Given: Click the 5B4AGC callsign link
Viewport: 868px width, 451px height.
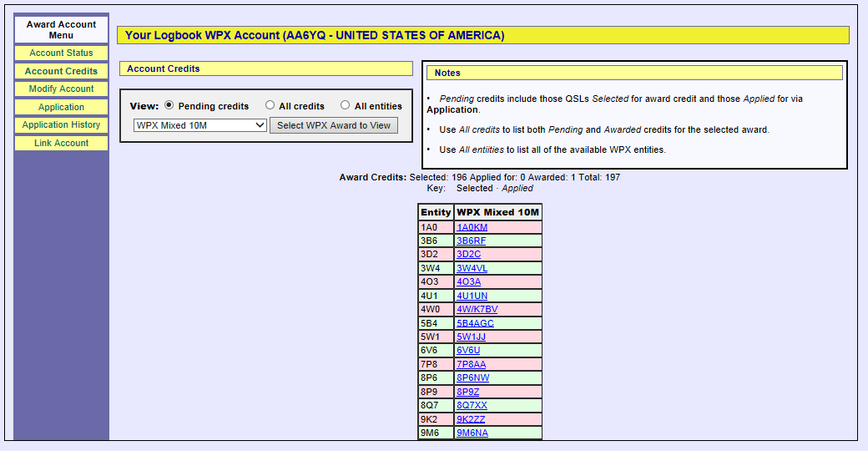Looking at the screenshot, I should (x=475, y=323).
